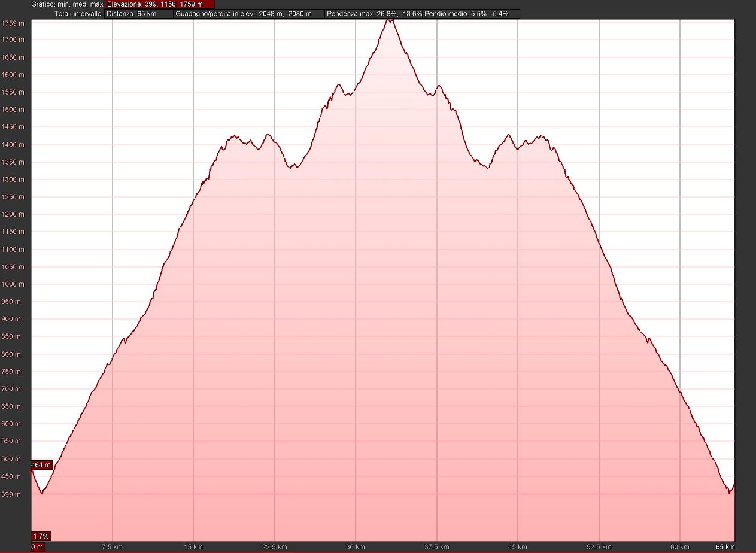Click the 464 m cursor elevation tag
Screen dimensions: 756x553
pyautogui.click(x=41, y=465)
